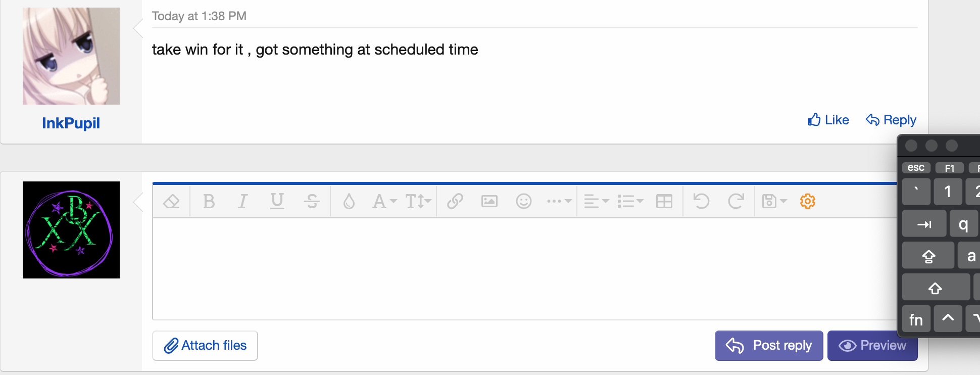
Task: Open the font family dropdown
Action: [x=384, y=202]
